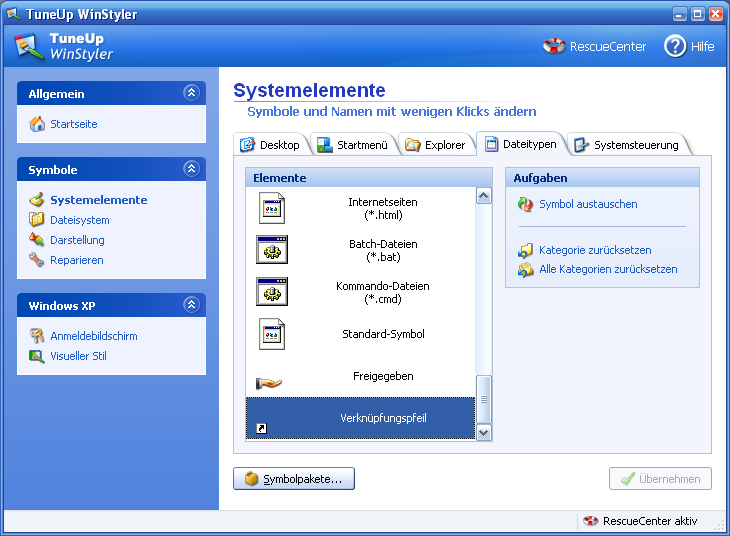Image resolution: width=730 pixels, height=536 pixels.
Task: Open the RescueCenter link in header
Action: pos(608,47)
